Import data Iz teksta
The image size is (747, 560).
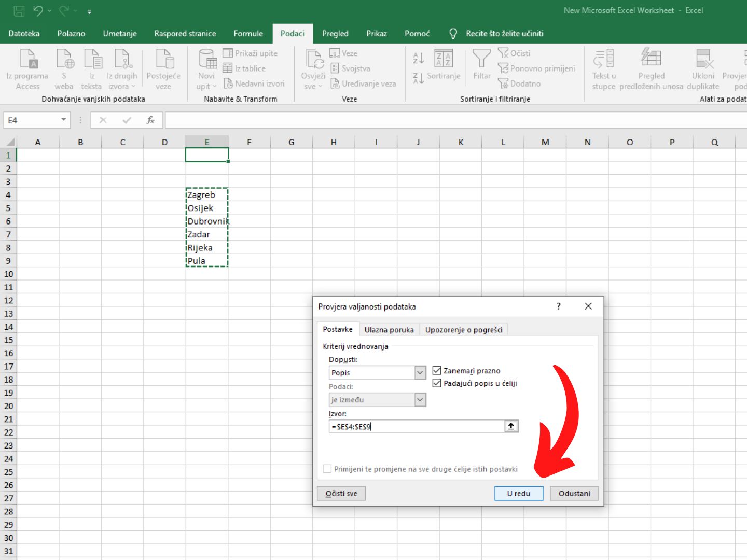92,69
